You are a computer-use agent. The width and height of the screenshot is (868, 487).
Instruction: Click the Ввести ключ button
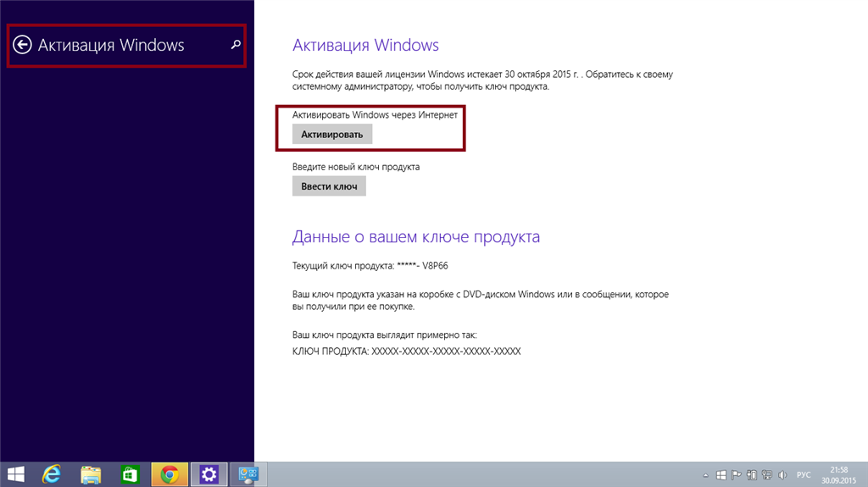329,186
